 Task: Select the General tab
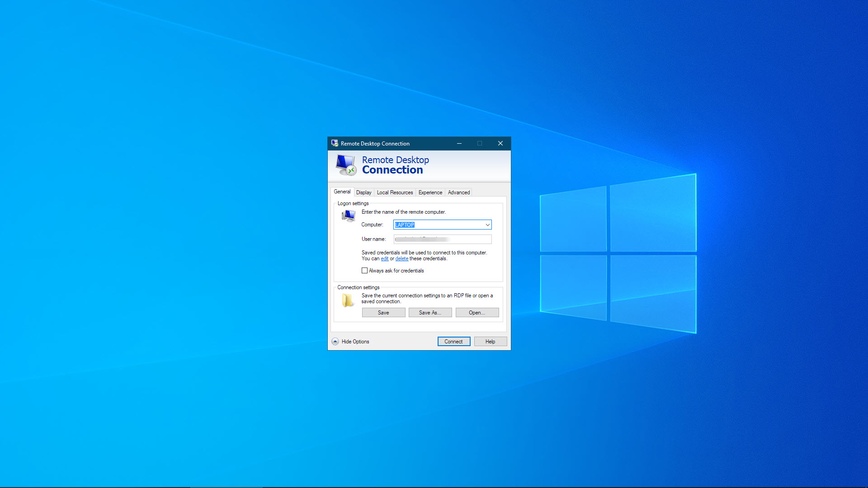coord(343,192)
